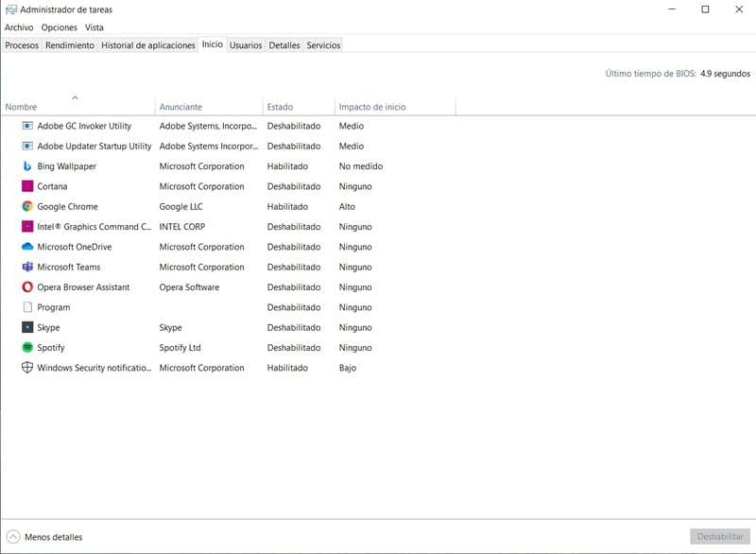
Task: Click the Program entry name
Action: pos(54,307)
